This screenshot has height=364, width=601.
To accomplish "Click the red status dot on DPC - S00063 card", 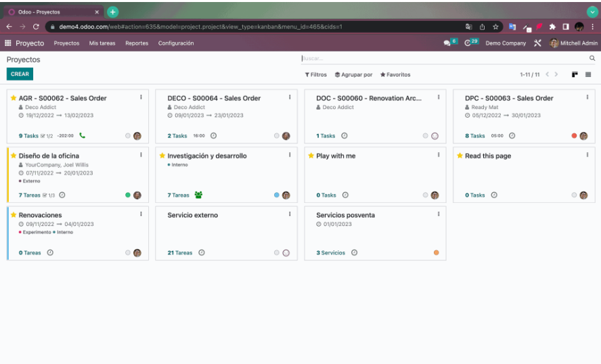I will coord(574,135).
